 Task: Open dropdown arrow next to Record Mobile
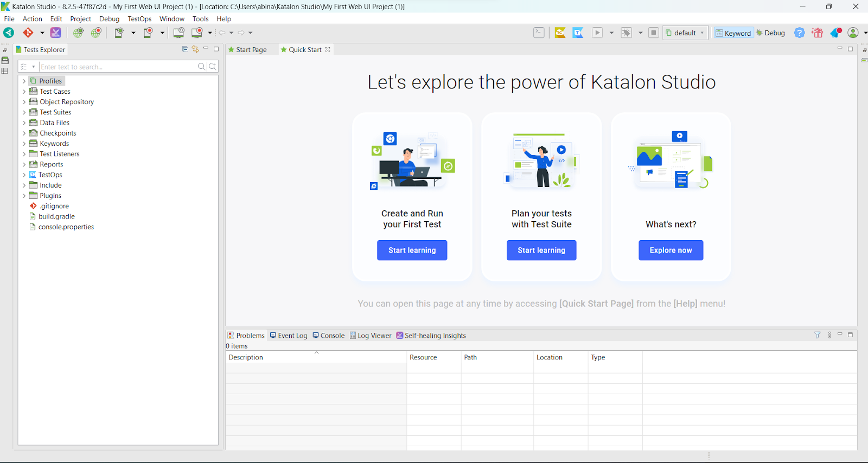point(162,33)
